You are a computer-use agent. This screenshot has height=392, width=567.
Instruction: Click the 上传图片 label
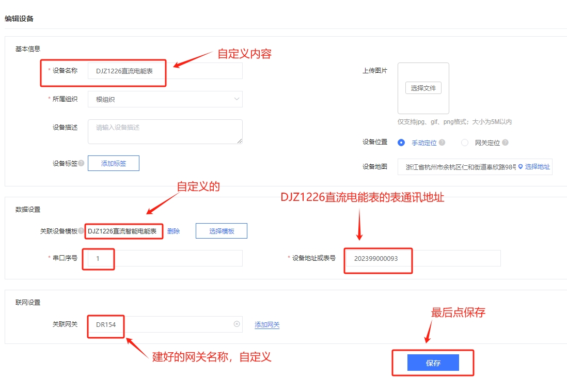(375, 71)
